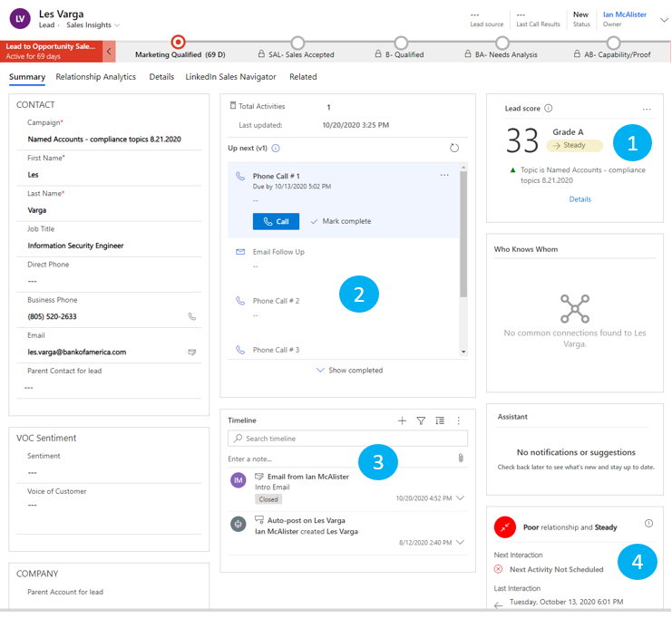This screenshot has height=618, width=672.
Task: Click the phone icon beside Business Phone
Action: (x=192, y=317)
